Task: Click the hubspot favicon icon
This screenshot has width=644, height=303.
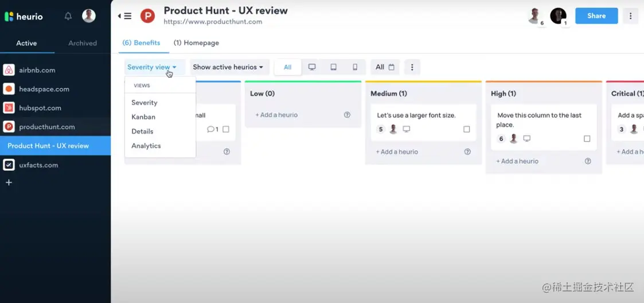Action: [9, 108]
